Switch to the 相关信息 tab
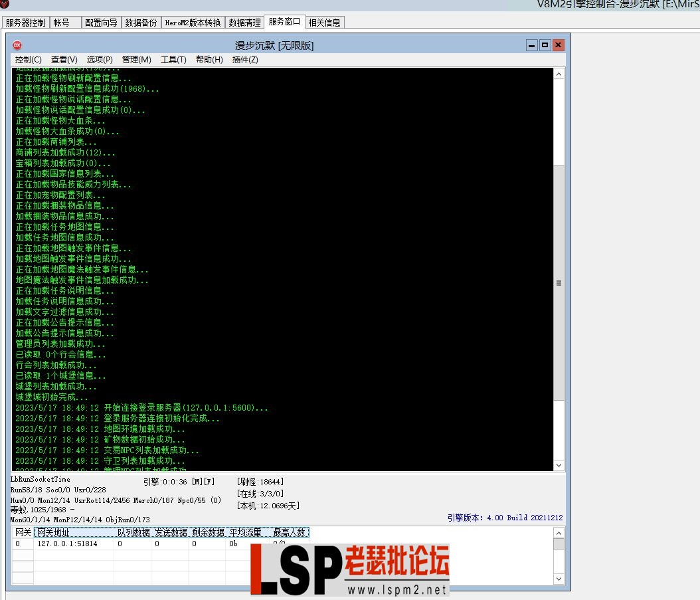Viewport: 700px width, 600px height. click(325, 22)
